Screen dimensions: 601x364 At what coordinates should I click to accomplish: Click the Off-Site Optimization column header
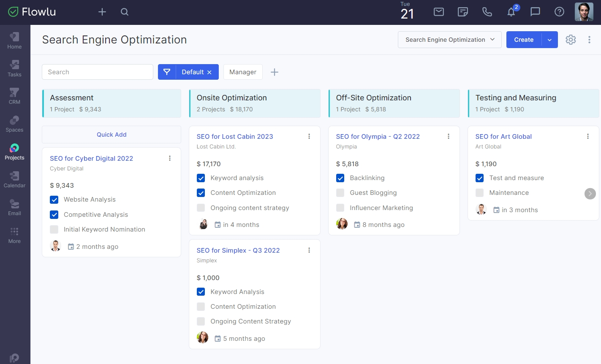coord(394,103)
